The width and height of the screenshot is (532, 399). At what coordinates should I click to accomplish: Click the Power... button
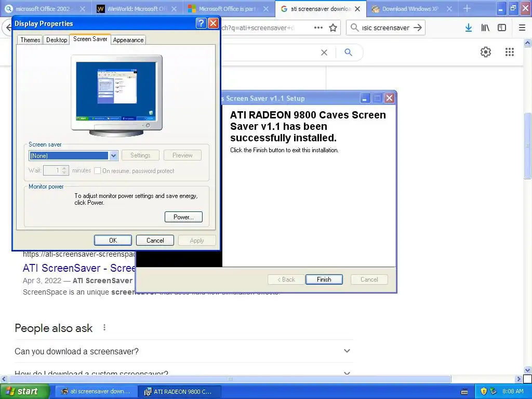(183, 217)
